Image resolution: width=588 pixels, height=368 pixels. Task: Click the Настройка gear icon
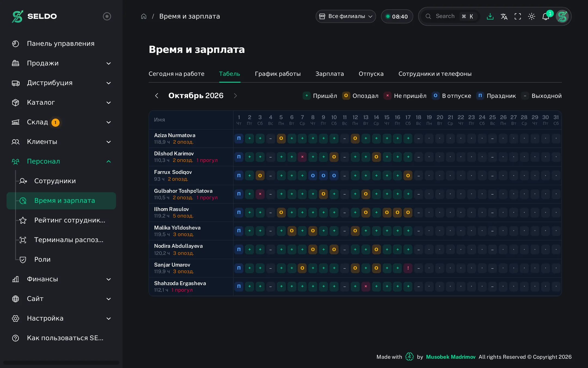pyautogui.click(x=16, y=318)
